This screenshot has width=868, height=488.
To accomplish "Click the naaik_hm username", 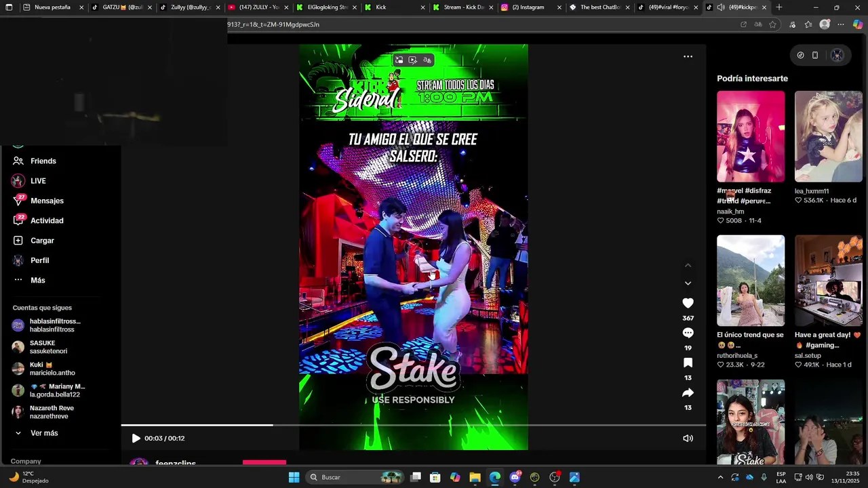I will pos(730,211).
